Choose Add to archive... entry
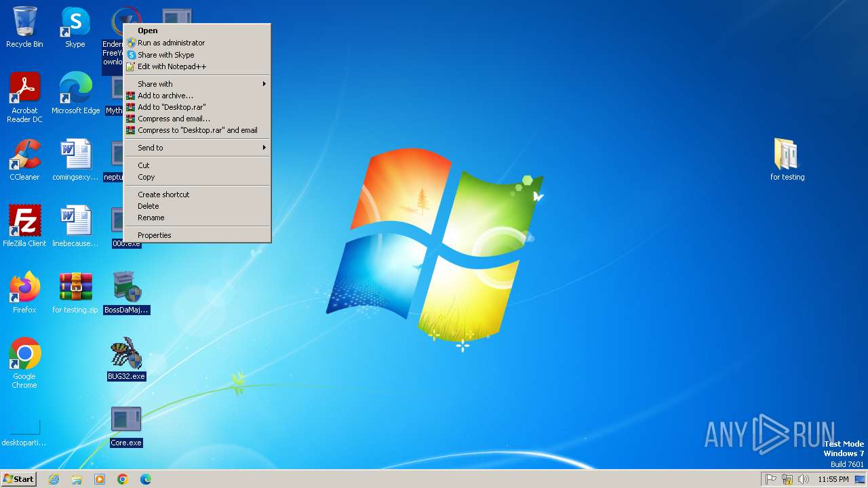868x488 pixels. (197, 96)
